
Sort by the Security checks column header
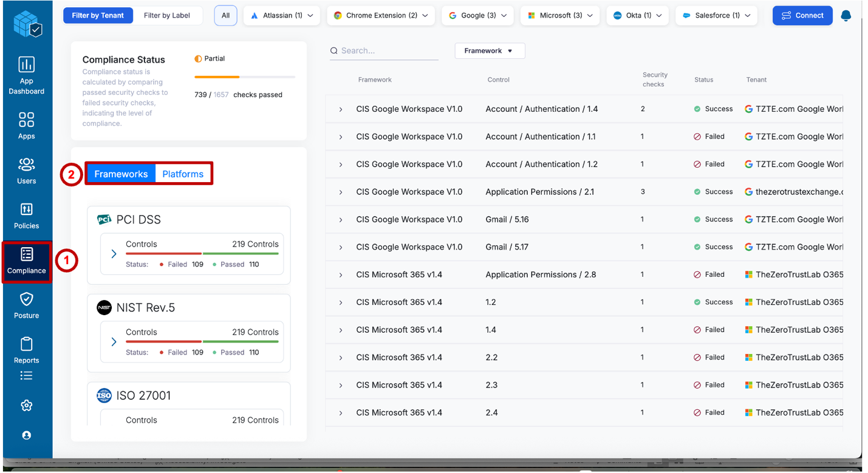click(655, 80)
